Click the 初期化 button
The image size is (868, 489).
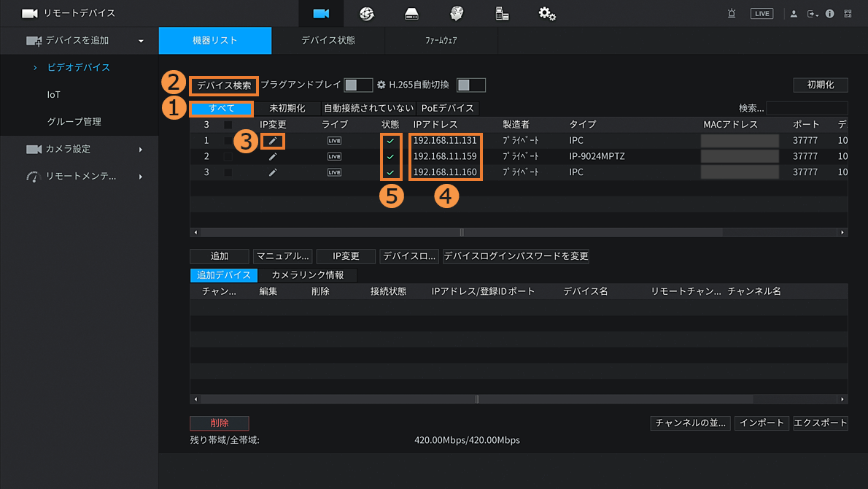(820, 85)
